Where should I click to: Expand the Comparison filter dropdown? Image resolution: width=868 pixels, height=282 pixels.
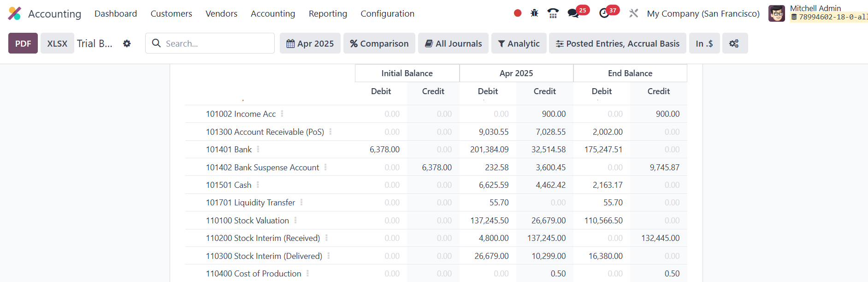pos(379,43)
